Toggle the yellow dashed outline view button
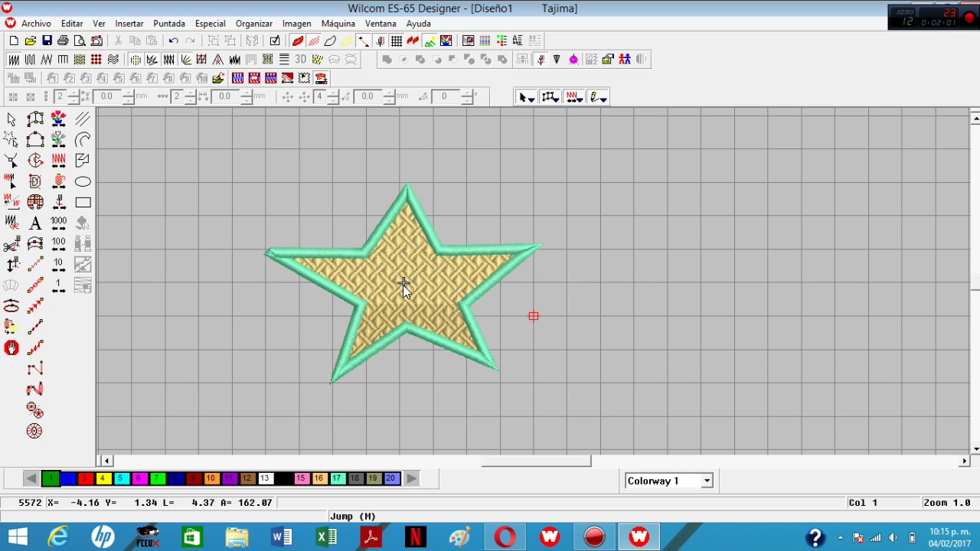 pyautogui.click(x=347, y=41)
